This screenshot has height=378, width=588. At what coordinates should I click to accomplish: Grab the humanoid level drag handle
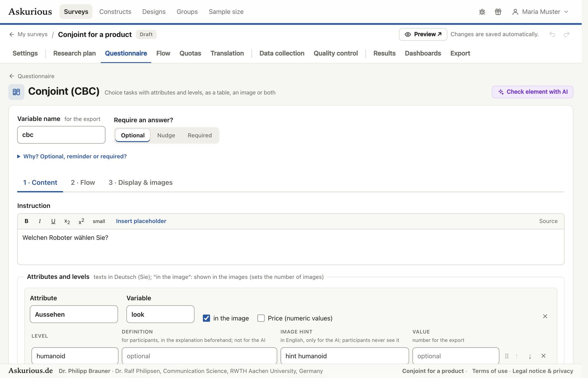[x=507, y=356]
